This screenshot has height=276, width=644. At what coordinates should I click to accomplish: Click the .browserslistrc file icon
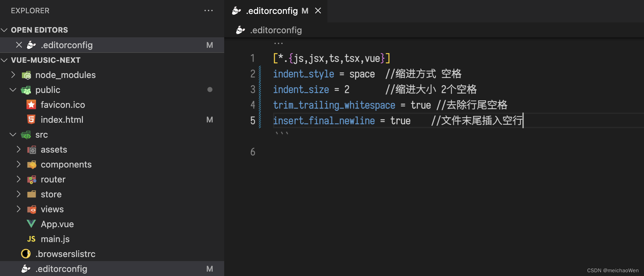click(26, 254)
